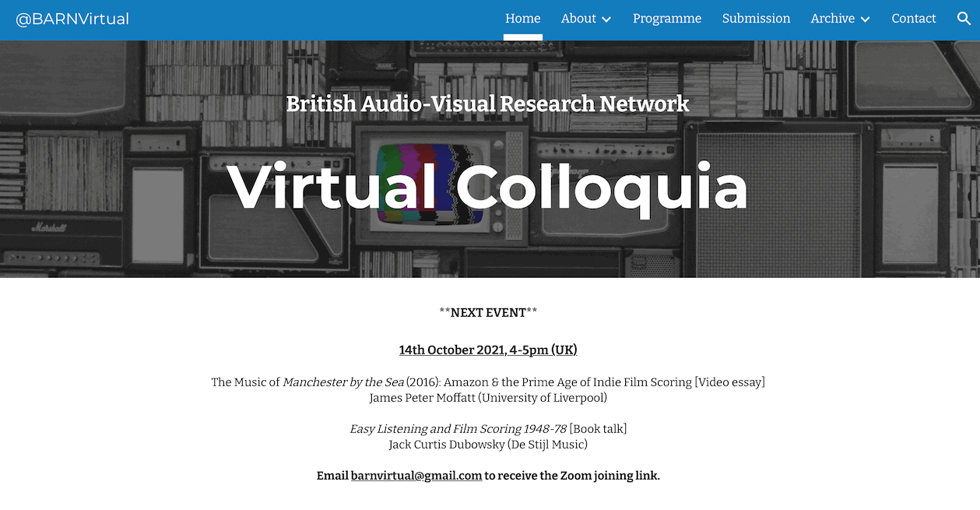The height and width of the screenshot is (510, 980).
Task: Click the @BARNVirtual site title
Action: tap(72, 19)
